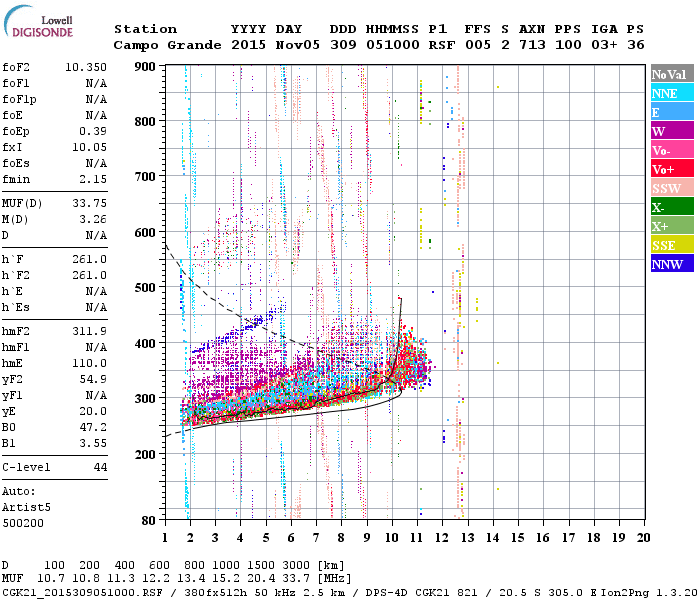Click the 900 km height axis label

145,67
